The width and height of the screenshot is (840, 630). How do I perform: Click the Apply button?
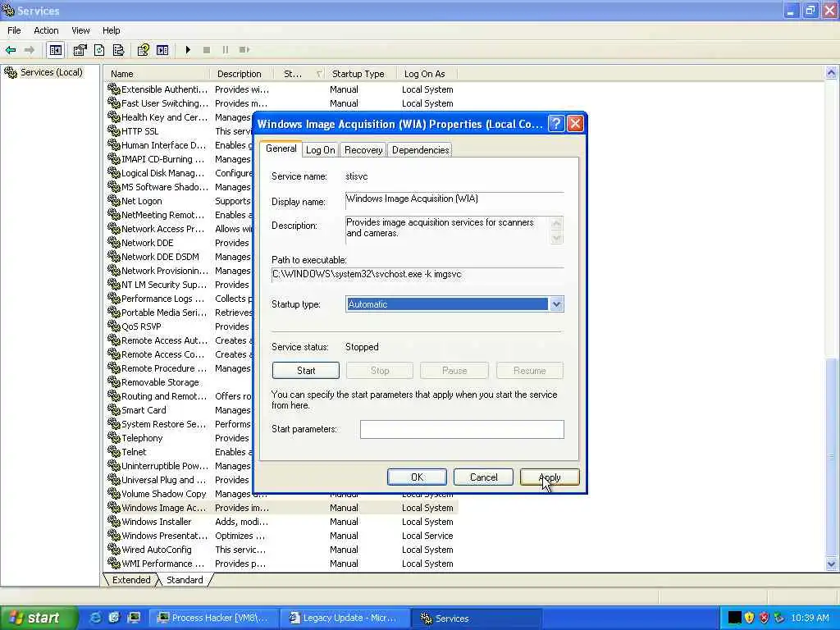click(x=550, y=477)
